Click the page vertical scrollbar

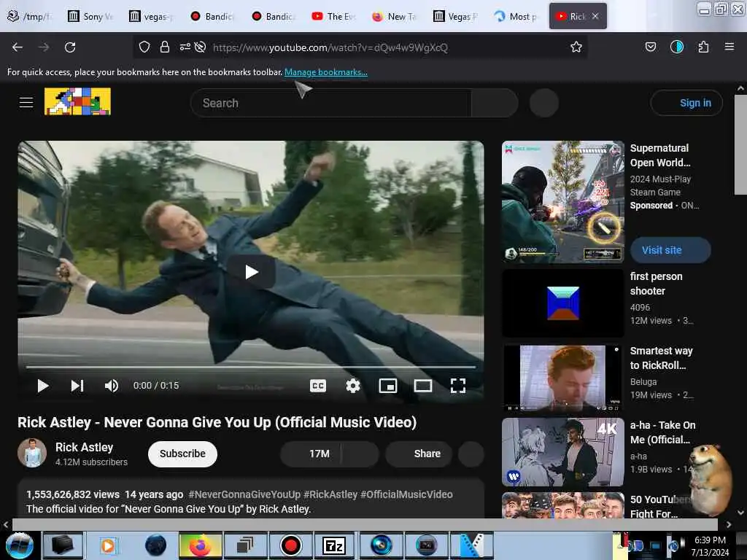(x=740, y=145)
